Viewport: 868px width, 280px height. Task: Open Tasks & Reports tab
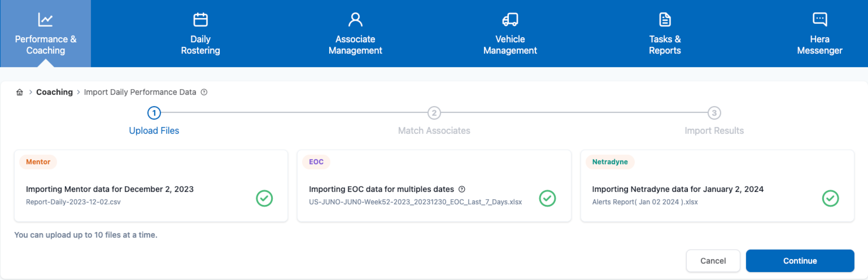coord(665,34)
